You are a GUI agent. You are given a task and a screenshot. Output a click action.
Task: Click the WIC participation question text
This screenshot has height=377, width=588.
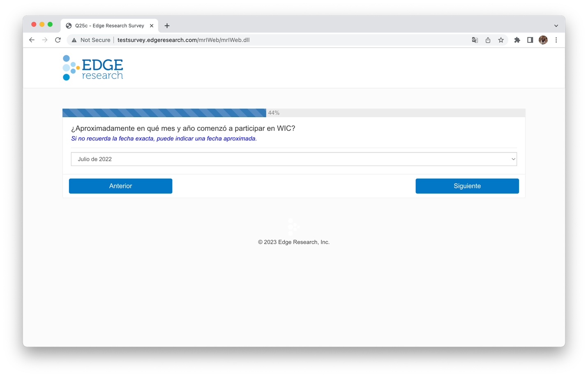click(183, 128)
